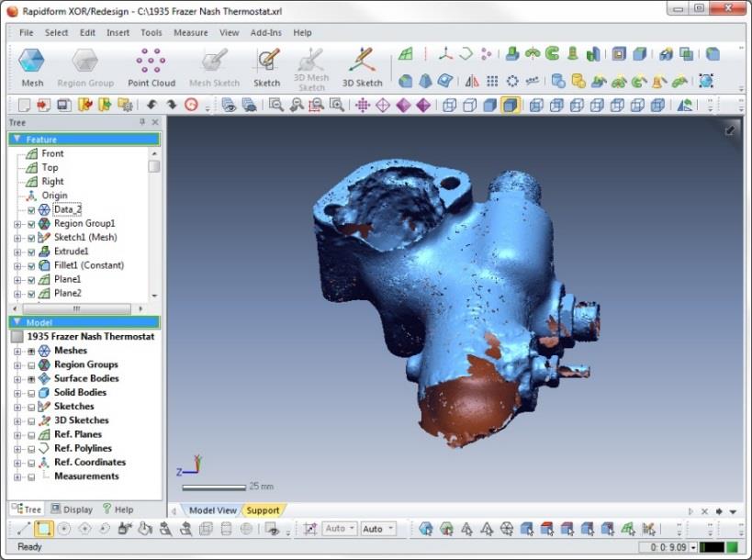Screen dimensions: 752x560
Task: Activate the Sketch tool
Action: pyautogui.click(x=266, y=68)
